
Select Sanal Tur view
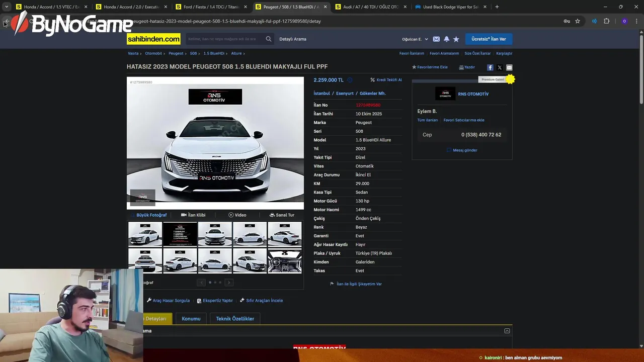pyautogui.click(x=282, y=215)
